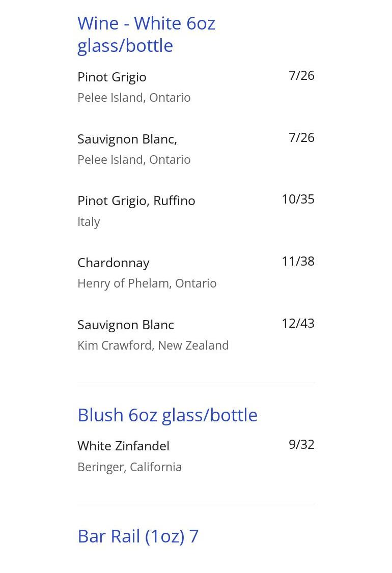
Task: Click the first Pinot Grigio item name
Action: click(x=112, y=77)
